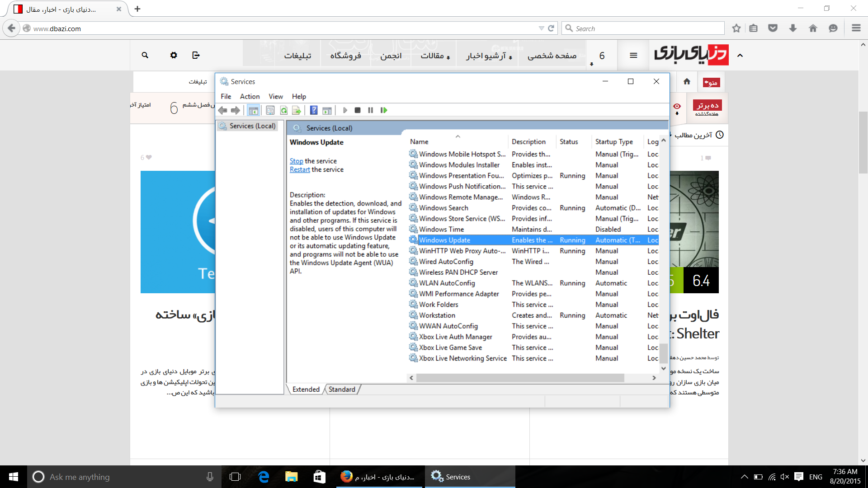Click the Stop the service link

296,161
